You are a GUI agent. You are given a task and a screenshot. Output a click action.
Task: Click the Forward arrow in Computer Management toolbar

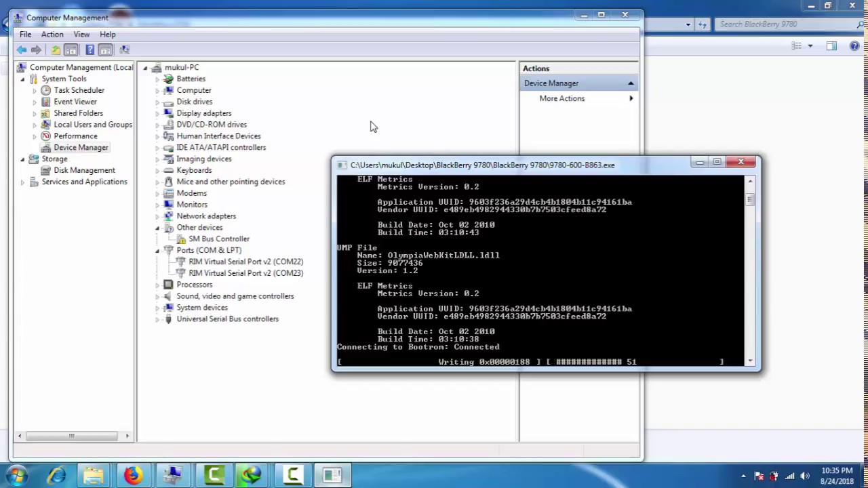coord(36,49)
